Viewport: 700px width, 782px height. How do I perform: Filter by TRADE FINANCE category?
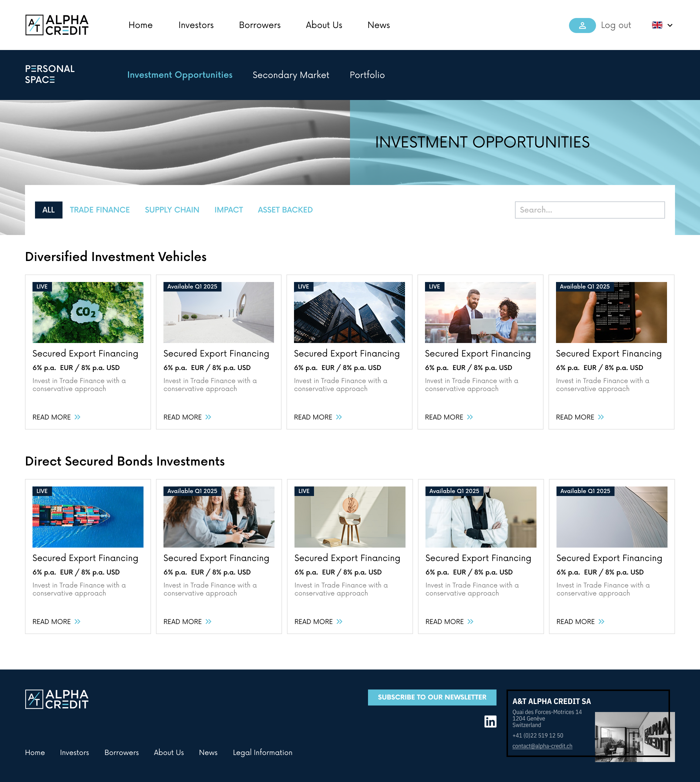[100, 210]
